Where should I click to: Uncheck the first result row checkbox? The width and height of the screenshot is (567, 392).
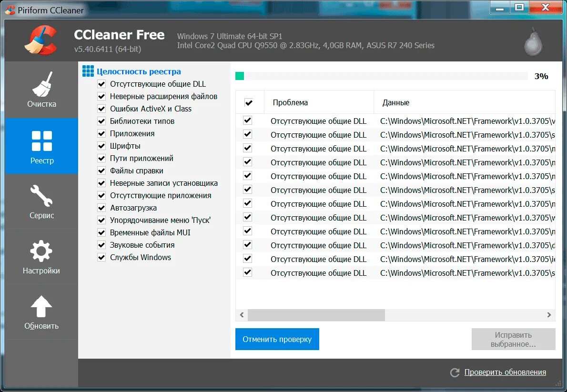[x=247, y=121]
